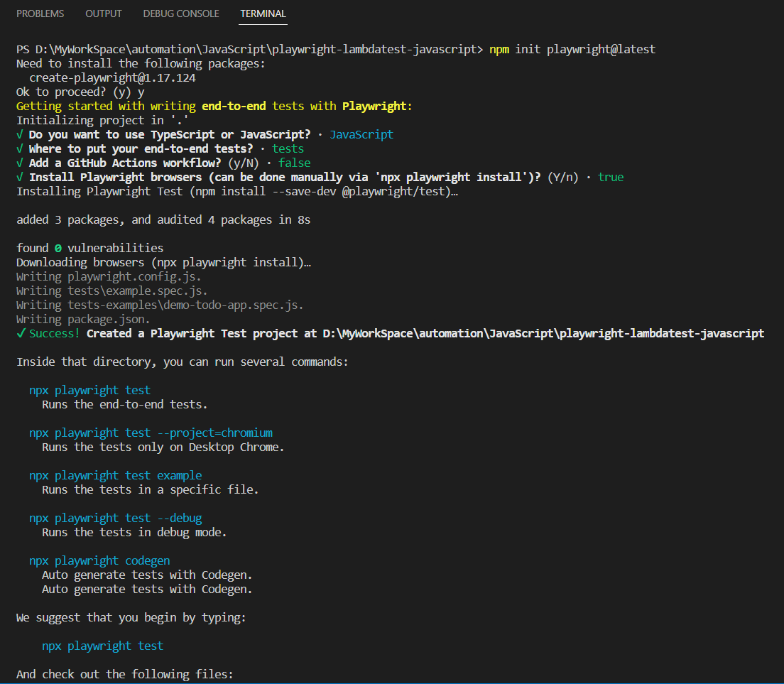
Task: Click the green checkmark beside Success message
Action: tap(21, 333)
